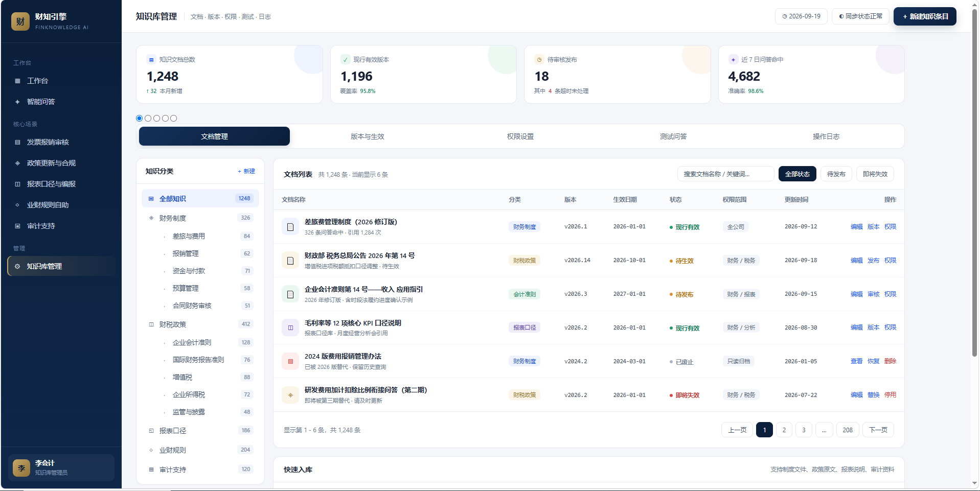The width and height of the screenshot is (980, 491).
Task: Open 业财规则自助 sidebar item
Action: point(61,205)
